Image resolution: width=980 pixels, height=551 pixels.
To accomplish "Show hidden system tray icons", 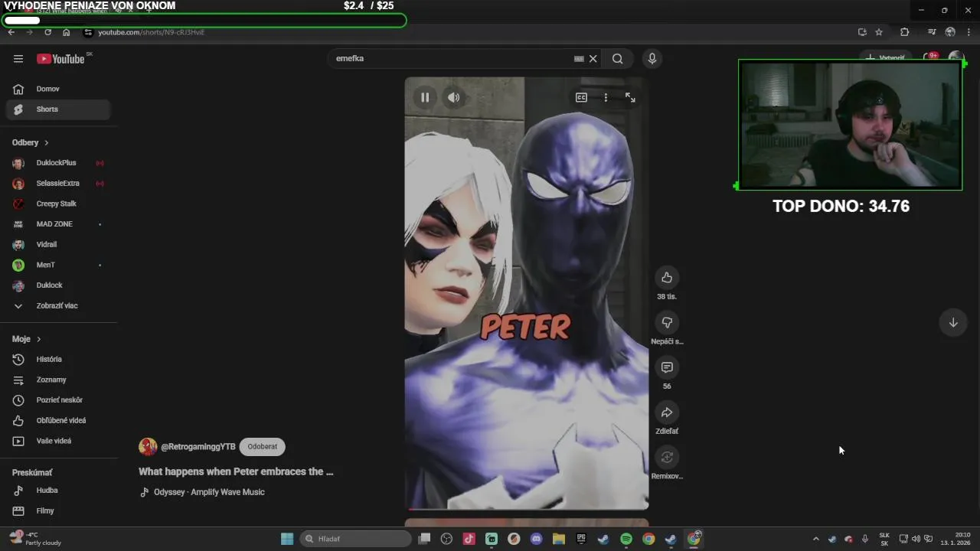I will 815,539.
